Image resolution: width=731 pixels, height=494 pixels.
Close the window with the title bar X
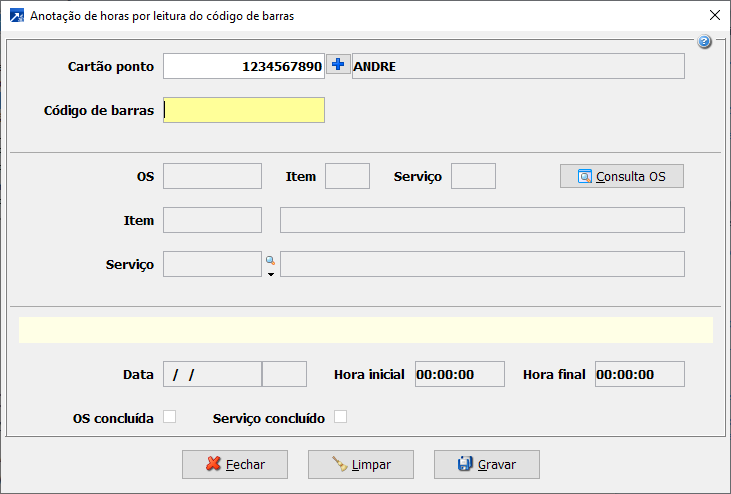tap(714, 16)
